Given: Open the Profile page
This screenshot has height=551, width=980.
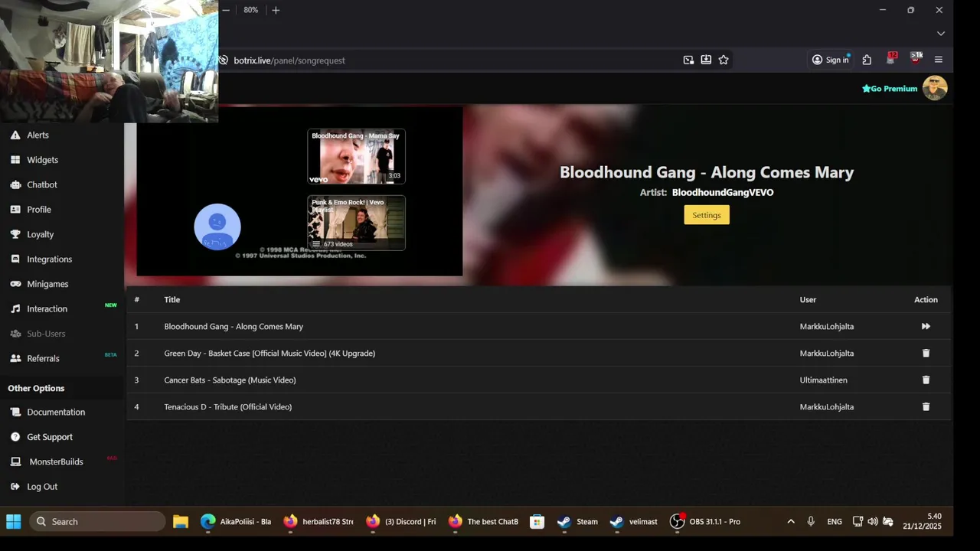Looking at the screenshot, I should tap(38, 210).
